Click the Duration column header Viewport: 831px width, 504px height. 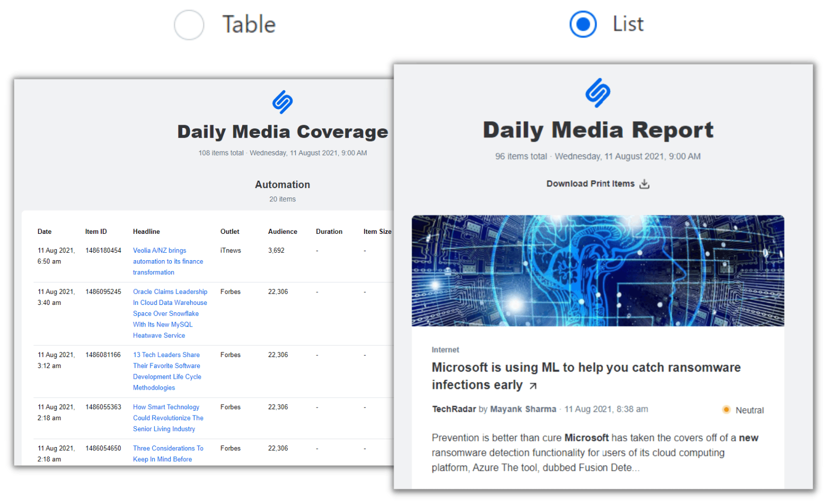point(329,232)
